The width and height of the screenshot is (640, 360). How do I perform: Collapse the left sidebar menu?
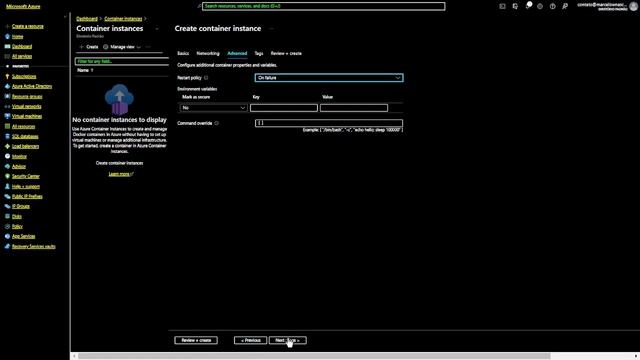(x=65, y=17)
